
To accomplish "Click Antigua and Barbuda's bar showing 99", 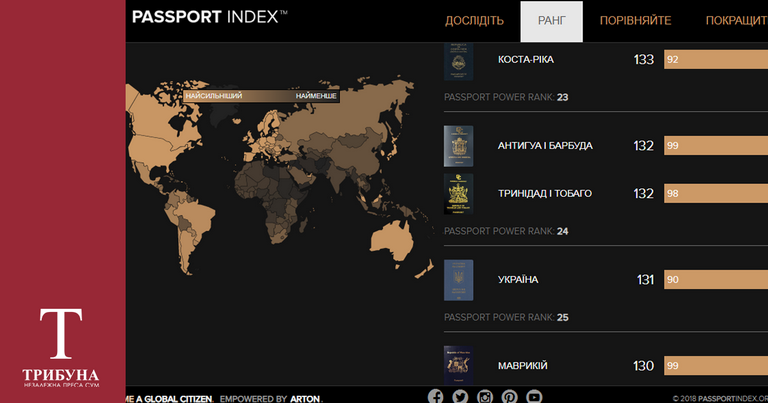I will tap(716, 146).
